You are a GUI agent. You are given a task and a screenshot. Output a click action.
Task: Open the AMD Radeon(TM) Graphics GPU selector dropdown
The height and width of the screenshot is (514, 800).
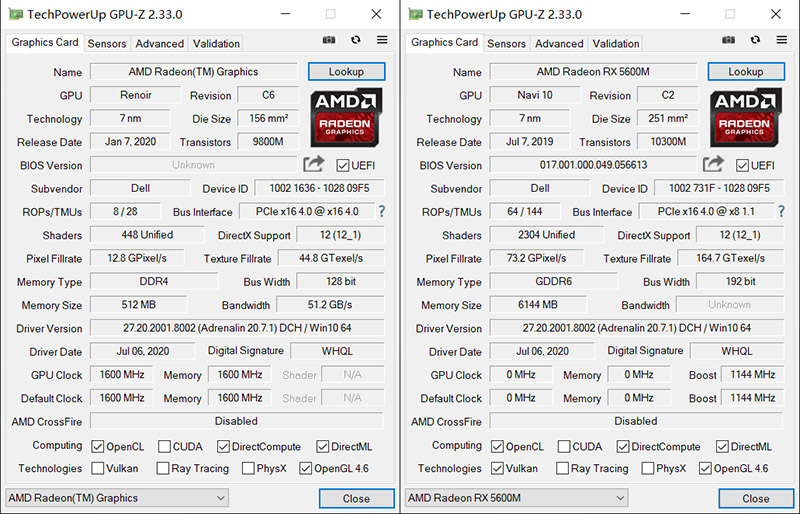click(x=117, y=498)
